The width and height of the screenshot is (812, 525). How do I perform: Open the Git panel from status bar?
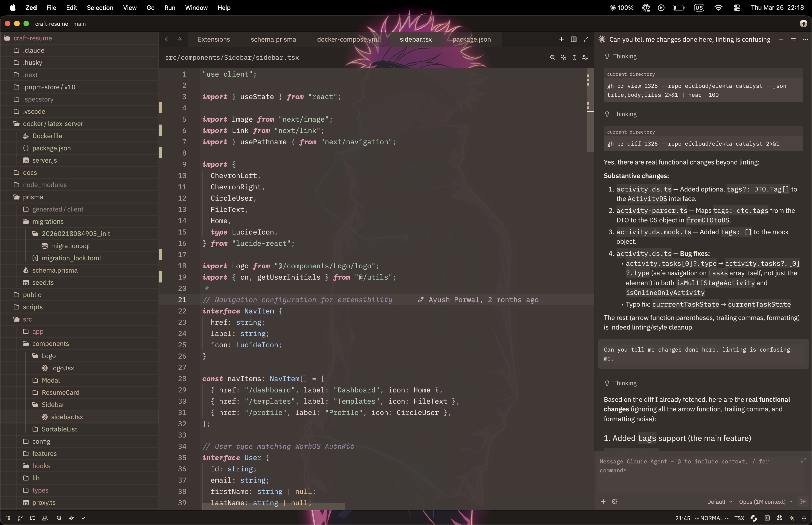(20, 518)
